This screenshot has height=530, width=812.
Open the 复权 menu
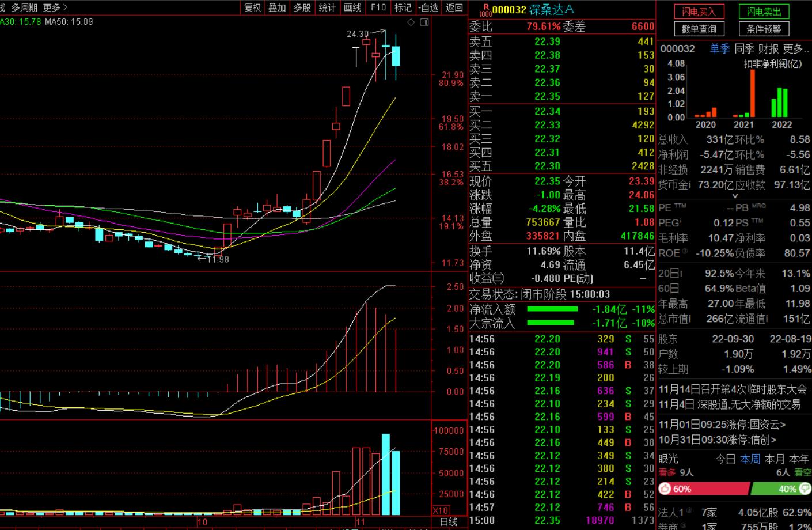(252, 7)
